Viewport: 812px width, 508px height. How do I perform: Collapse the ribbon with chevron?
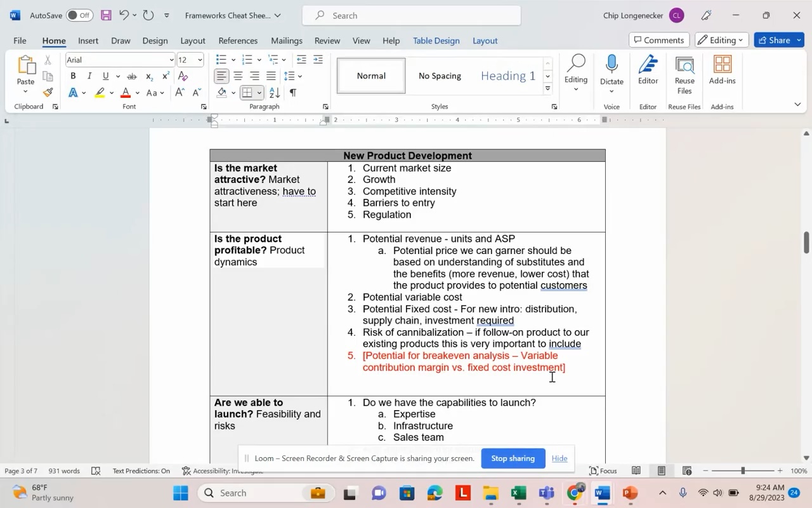click(797, 104)
